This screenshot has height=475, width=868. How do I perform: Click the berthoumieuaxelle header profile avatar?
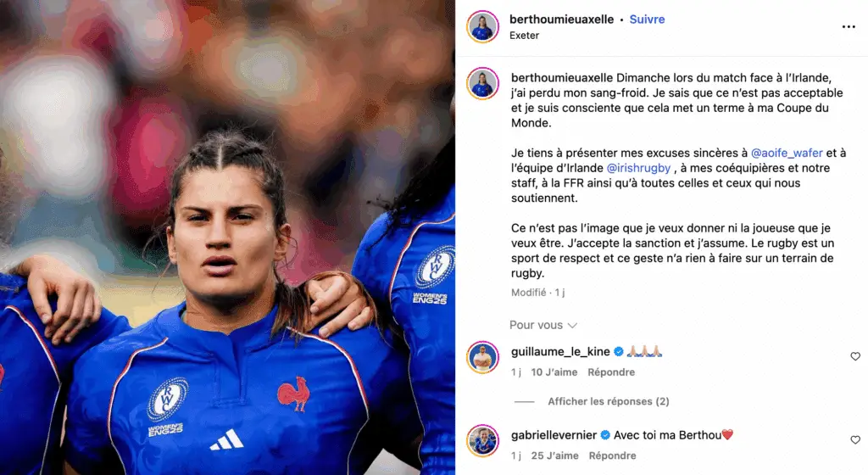point(482,26)
